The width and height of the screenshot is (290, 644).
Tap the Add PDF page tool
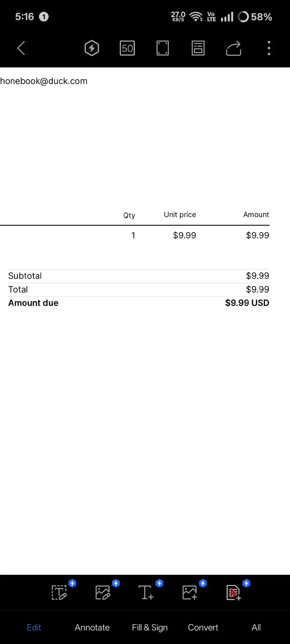tap(233, 592)
